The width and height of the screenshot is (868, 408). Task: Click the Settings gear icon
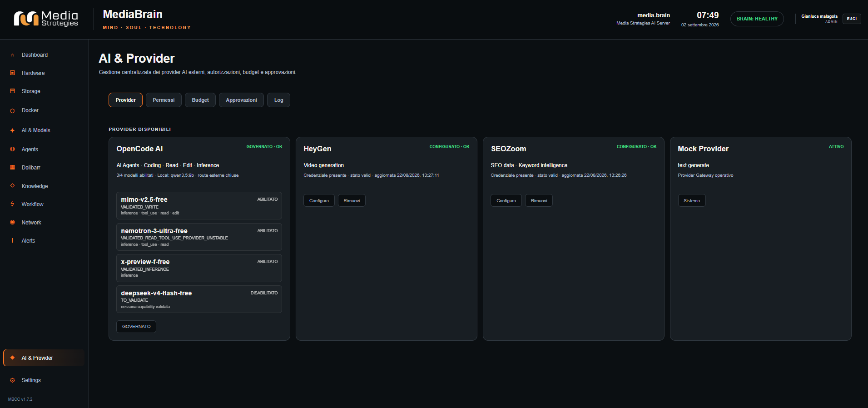12,380
